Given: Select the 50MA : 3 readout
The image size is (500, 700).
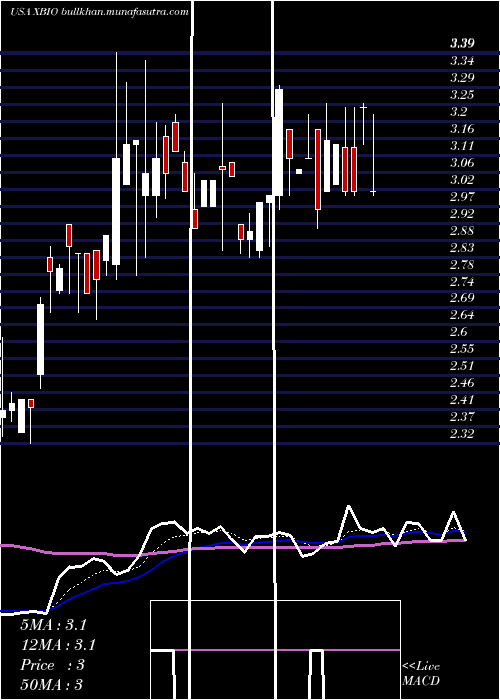Looking at the screenshot, I should (x=51, y=684).
